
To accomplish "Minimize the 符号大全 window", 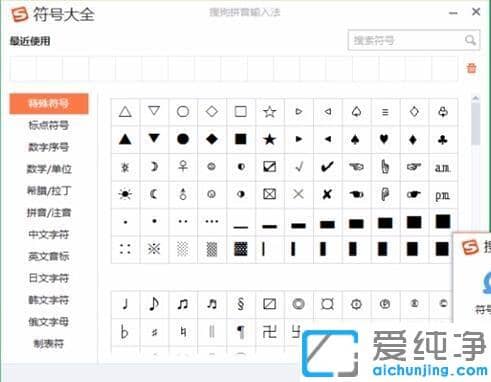I will pos(453,13).
